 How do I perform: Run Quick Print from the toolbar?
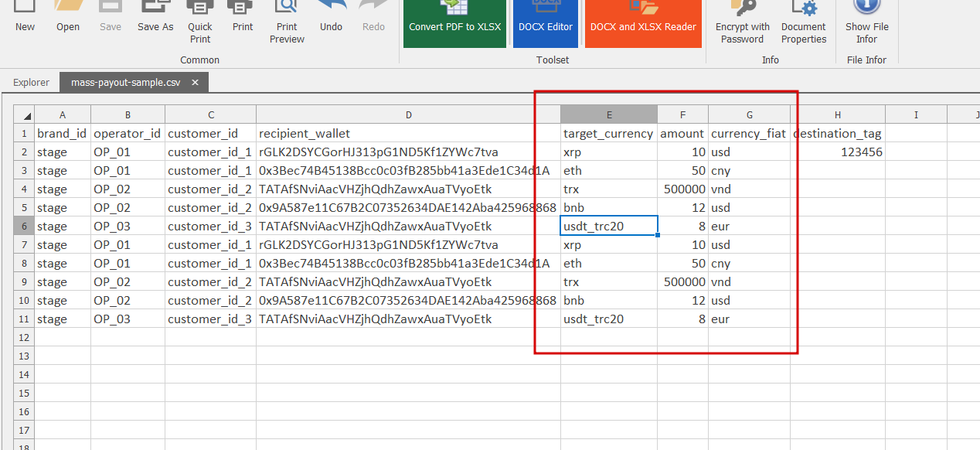[200, 23]
